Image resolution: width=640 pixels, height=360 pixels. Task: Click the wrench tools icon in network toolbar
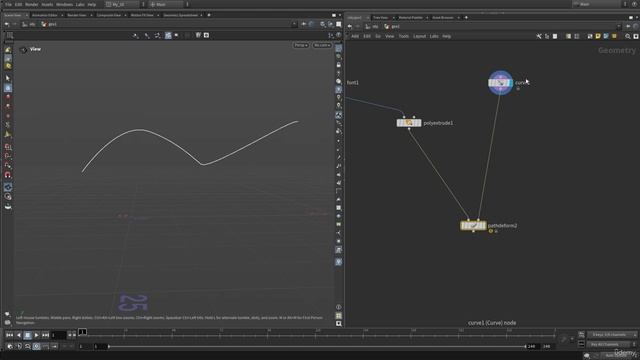click(x=539, y=36)
